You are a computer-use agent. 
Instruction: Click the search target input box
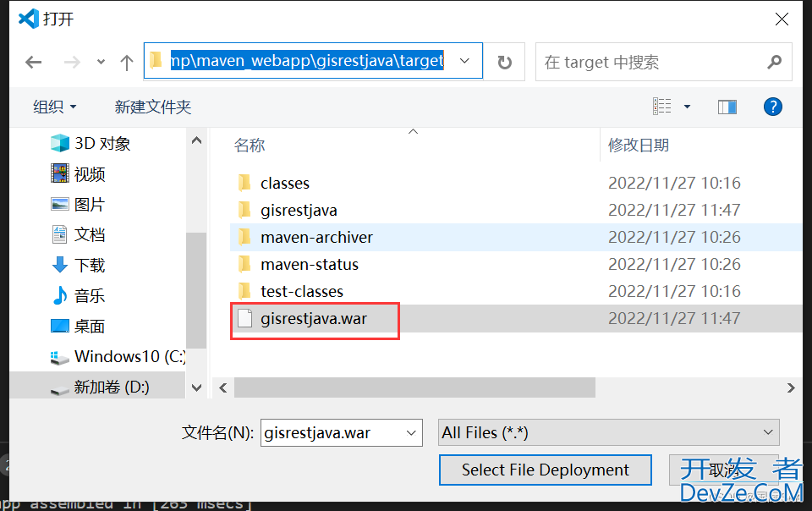tap(651, 62)
